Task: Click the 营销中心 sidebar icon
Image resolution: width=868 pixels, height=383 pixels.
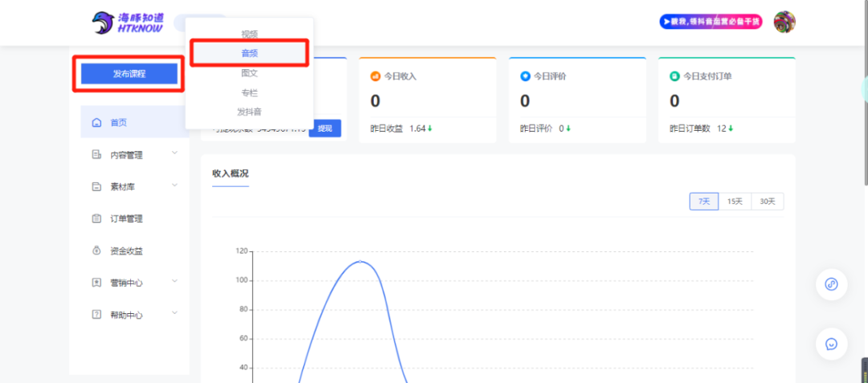Action: point(96,283)
